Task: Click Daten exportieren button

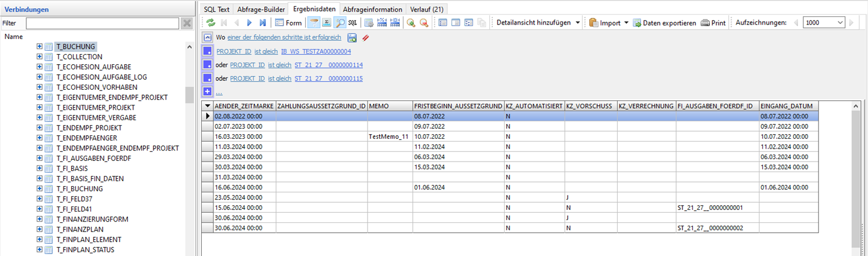Action: click(664, 23)
